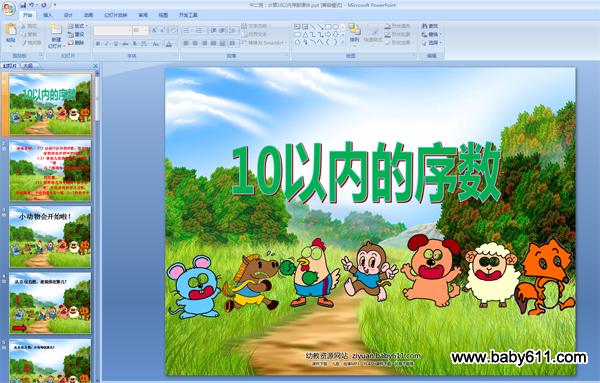The width and height of the screenshot is (600, 383).
Task: Toggle underline formatting
Action: coord(116,44)
